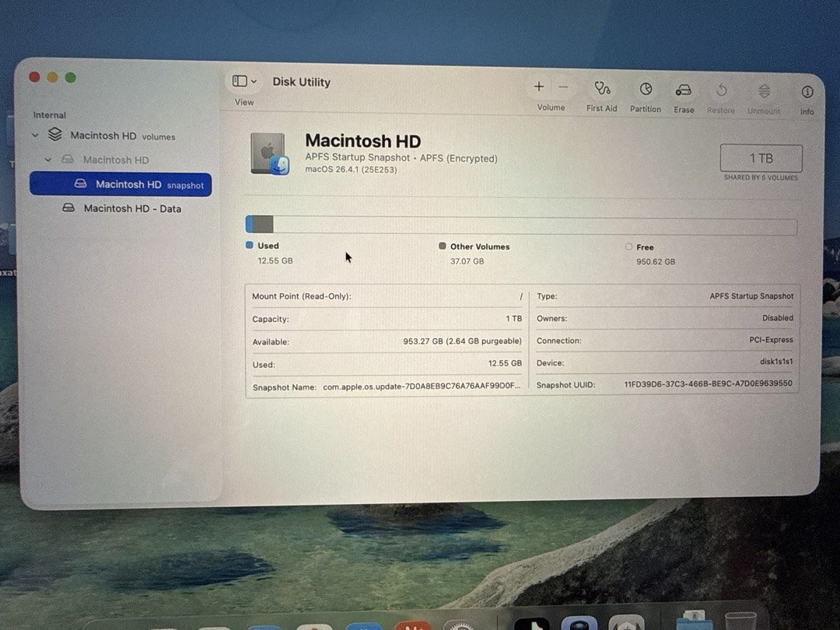The width and height of the screenshot is (840, 630).
Task: Click the large Macintosh HD Finder disk icon
Action: (x=269, y=154)
